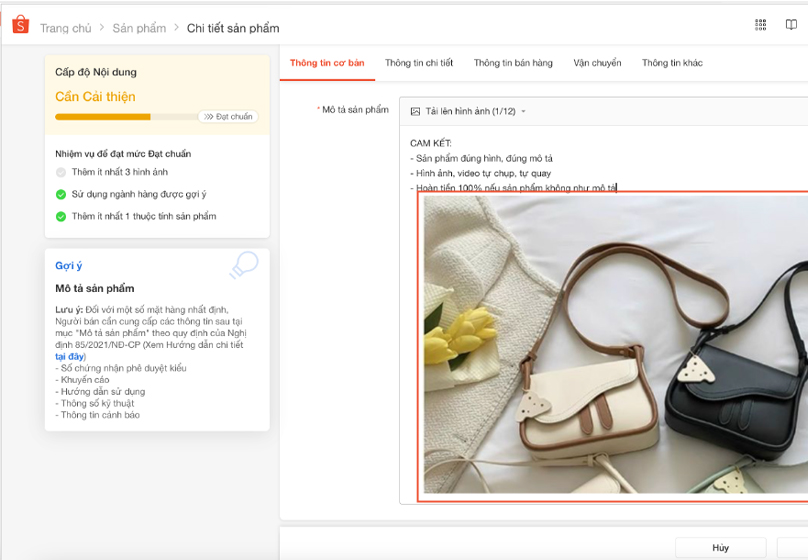Screen dimensions: 808x560
Task: Navigate to Sản phẩm in breadcrumb
Action: coord(139,28)
